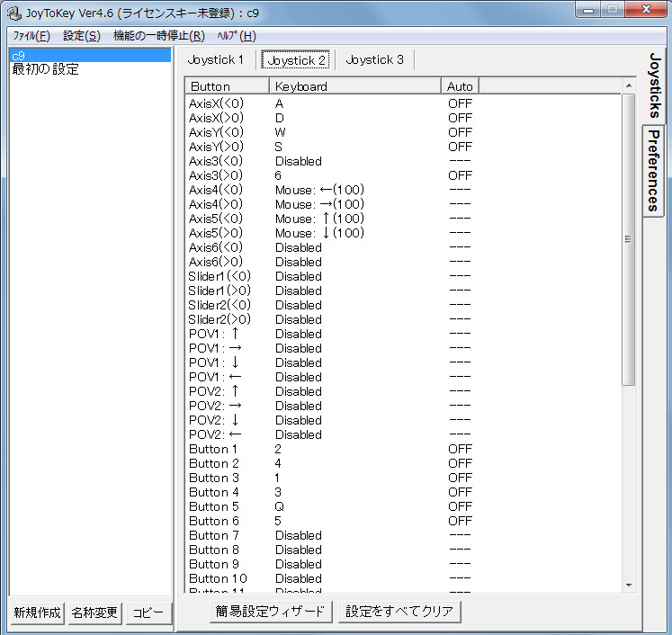
Task: Open the ファイル(F) menu
Action: [x=31, y=36]
